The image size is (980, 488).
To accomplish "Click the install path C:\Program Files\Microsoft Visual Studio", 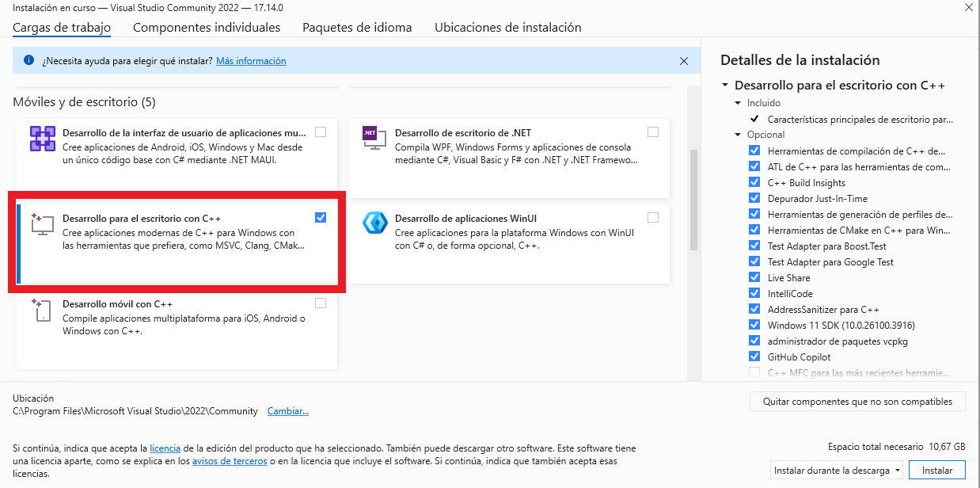I will [135, 411].
